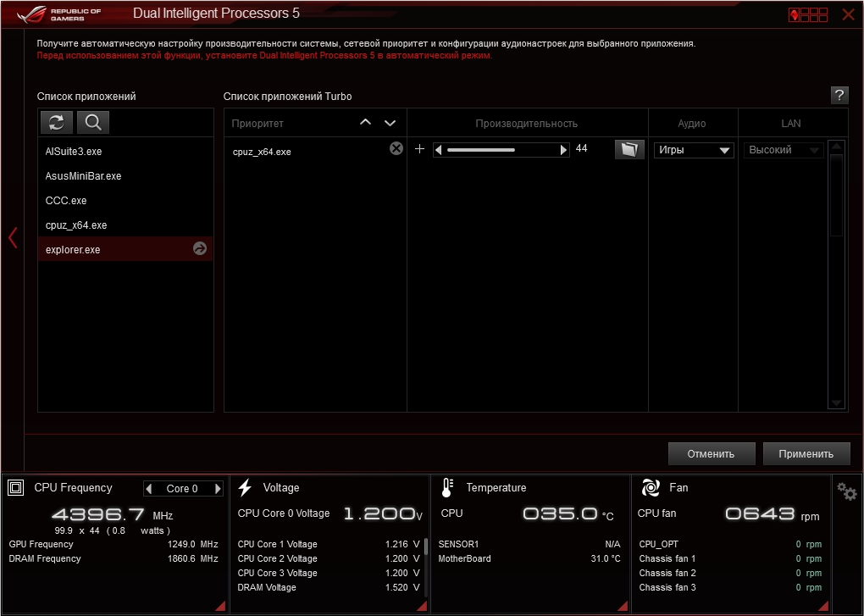Click the performance value 44
Viewport: 864px width, 616px height.
(x=581, y=148)
